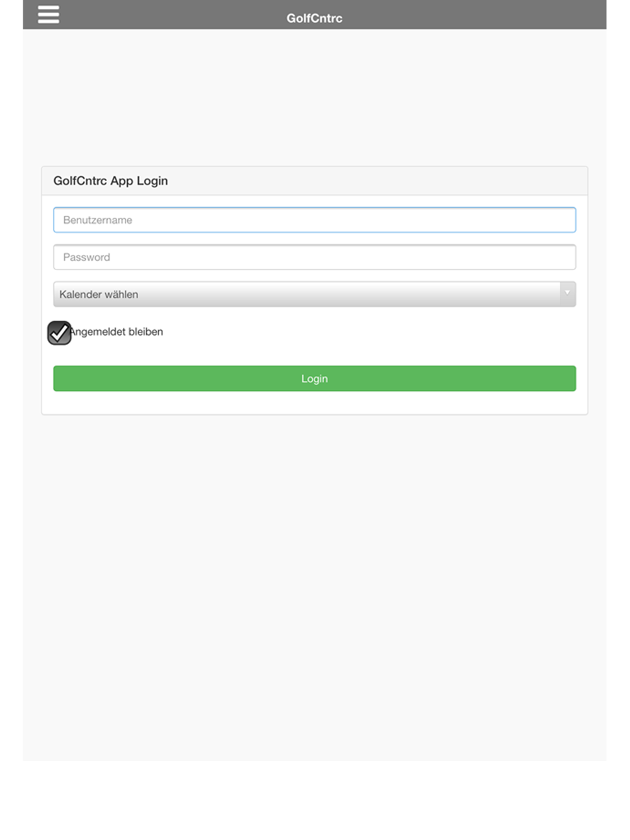Image resolution: width=630 pixels, height=840 pixels.
Task: Show the side menu via header icon
Action: point(49,14)
